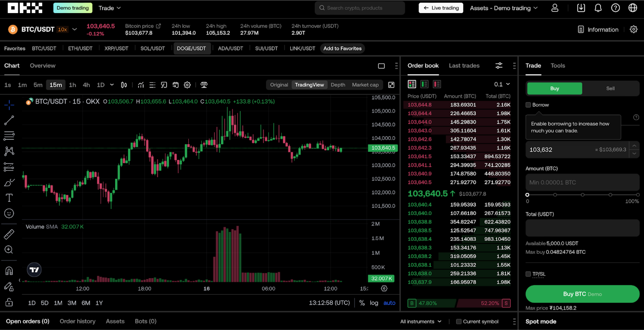Increase price with stepper up arrow
This screenshot has width=644, height=330.
pyautogui.click(x=634, y=146)
